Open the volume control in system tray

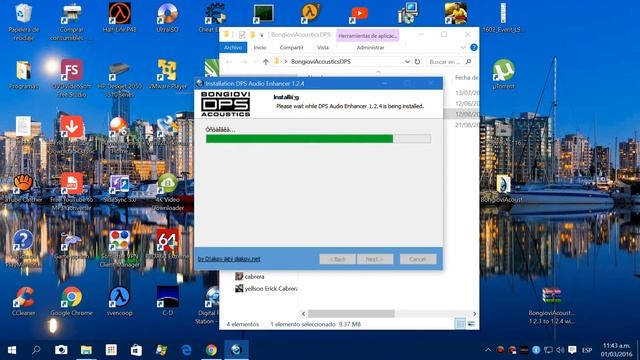(x=560, y=350)
